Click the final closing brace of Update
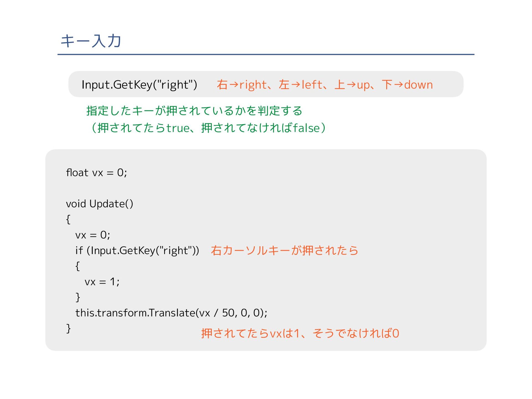 [68, 328]
